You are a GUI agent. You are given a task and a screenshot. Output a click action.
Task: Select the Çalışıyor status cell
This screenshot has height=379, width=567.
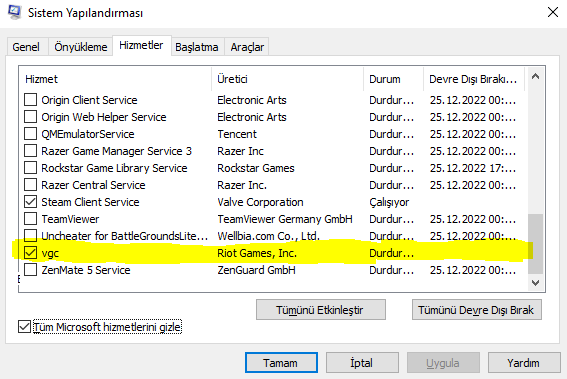tap(389, 202)
